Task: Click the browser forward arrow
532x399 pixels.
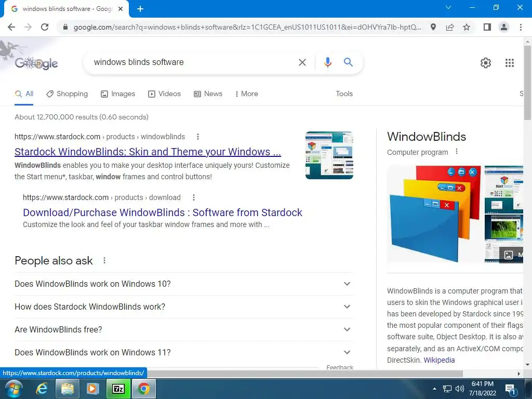Action: point(28,27)
